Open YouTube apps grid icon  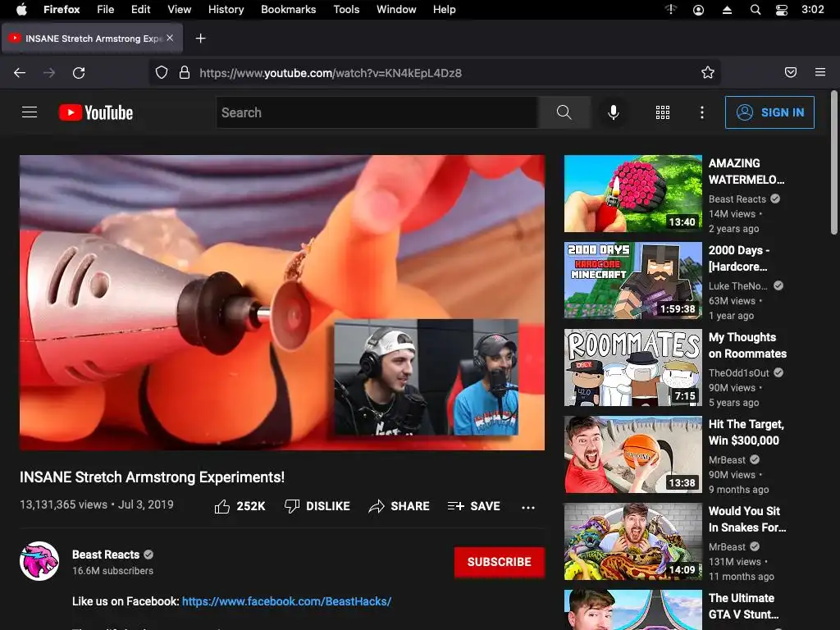click(663, 112)
